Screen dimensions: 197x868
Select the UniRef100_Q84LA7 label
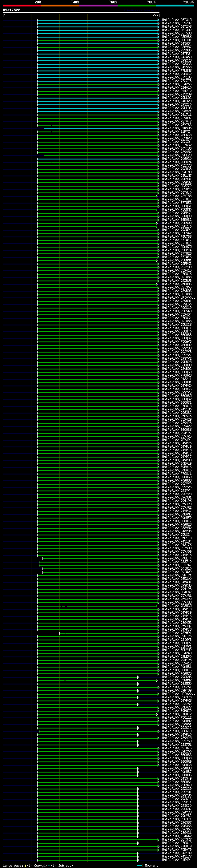177,592
